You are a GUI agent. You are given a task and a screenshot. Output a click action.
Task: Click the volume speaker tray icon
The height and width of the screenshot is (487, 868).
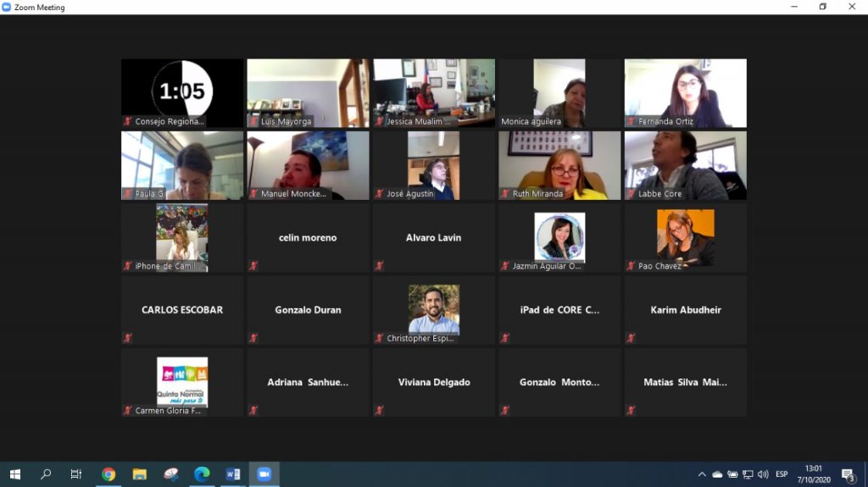(763, 474)
